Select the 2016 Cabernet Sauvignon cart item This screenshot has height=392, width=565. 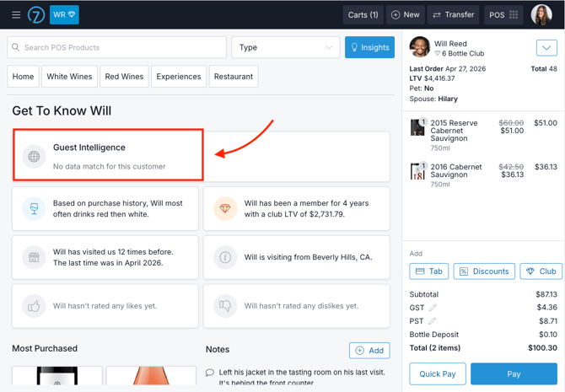pos(483,175)
